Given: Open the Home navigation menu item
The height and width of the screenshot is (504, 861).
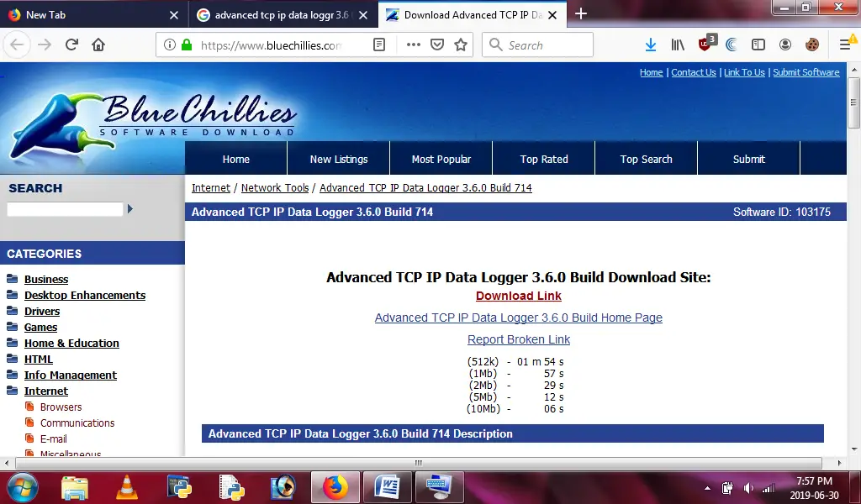Looking at the screenshot, I should (x=236, y=159).
